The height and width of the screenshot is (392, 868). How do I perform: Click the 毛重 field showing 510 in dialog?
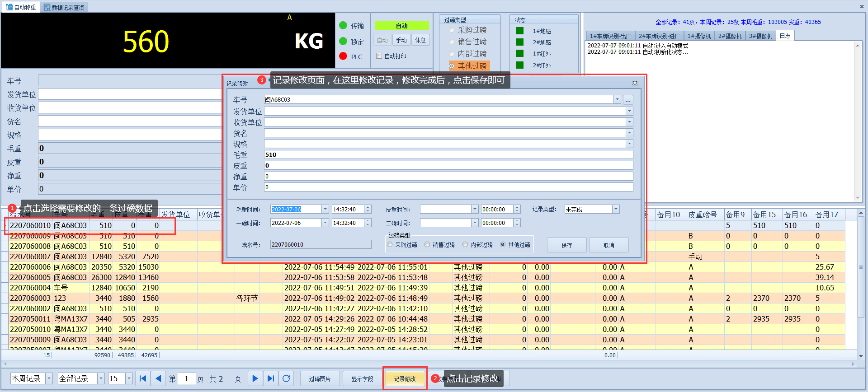448,154
